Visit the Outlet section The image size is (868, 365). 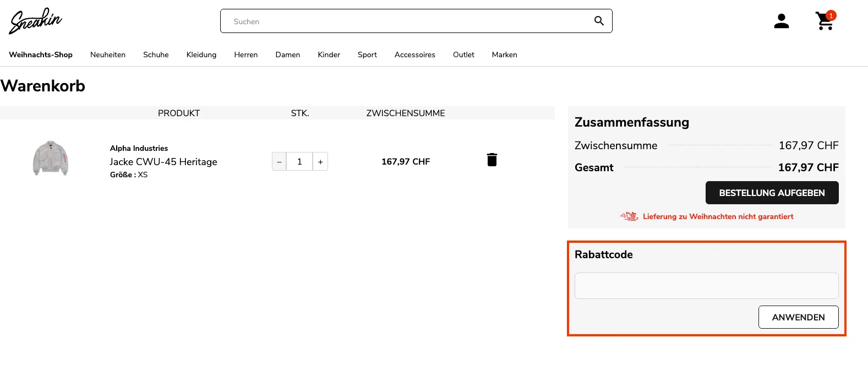click(463, 55)
